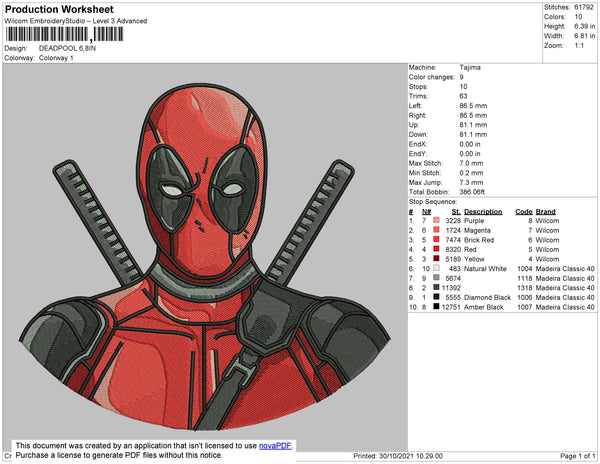Click the Total Bobbin value 386.06ft
The width and height of the screenshot is (600, 464).
pos(472,192)
